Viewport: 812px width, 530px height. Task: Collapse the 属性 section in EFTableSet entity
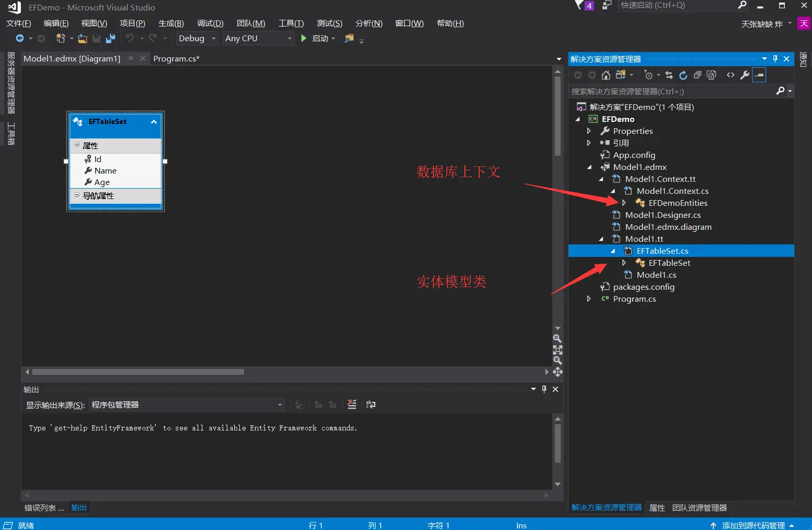tap(77, 144)
